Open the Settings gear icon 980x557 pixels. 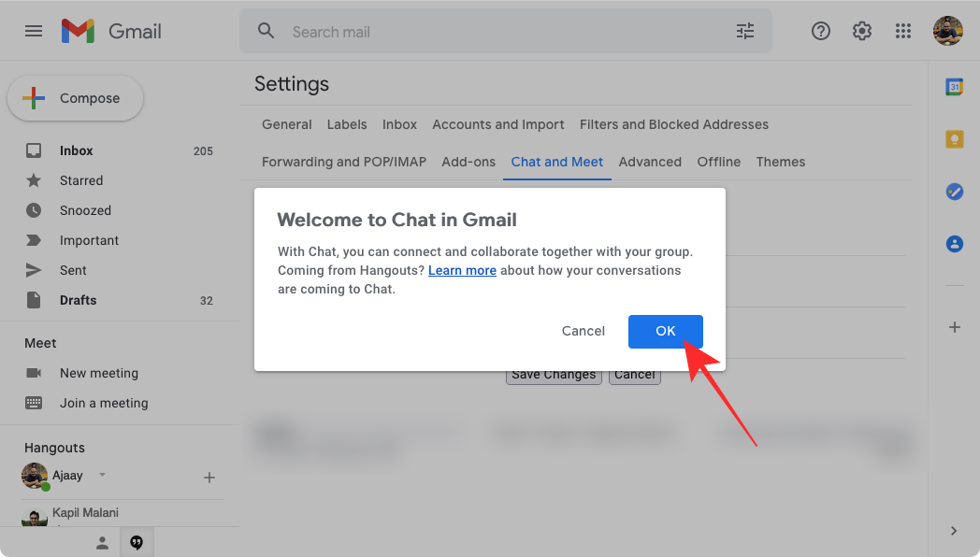(x=862, y=31)
